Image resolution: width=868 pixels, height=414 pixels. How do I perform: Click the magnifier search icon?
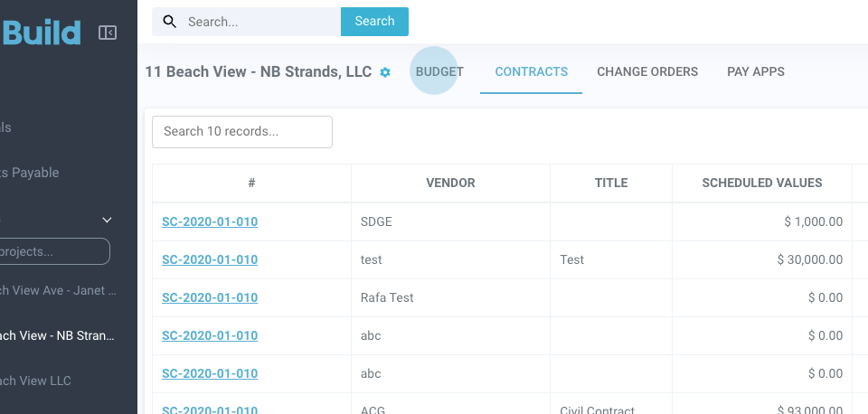[x=169, y=22]
